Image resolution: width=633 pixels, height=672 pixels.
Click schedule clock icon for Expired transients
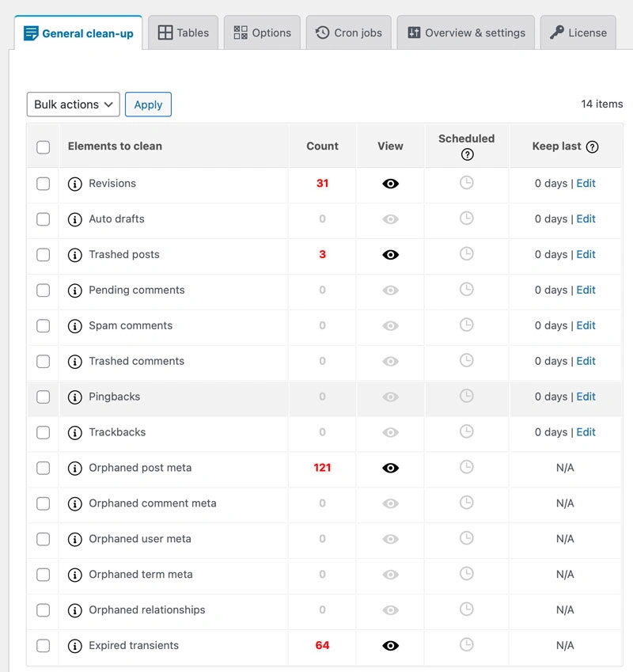(x=466, y=645)
